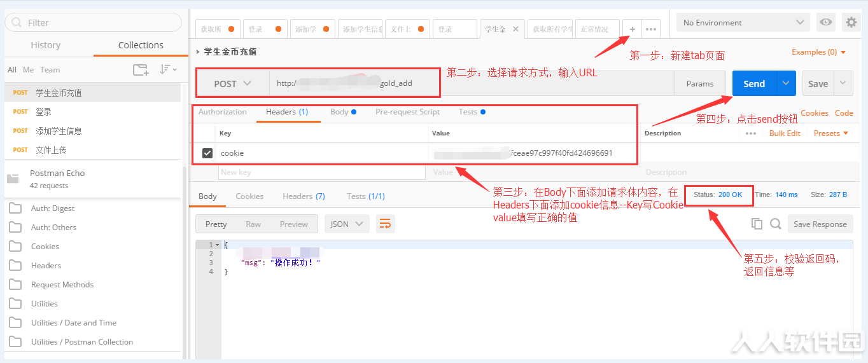Open the Presets dropdown
Viewport: 868px width, 363px height.
[831, 134]
